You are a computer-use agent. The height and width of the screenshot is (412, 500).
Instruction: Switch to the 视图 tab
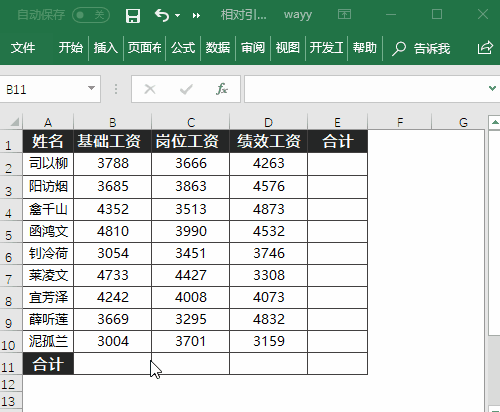(x=288, y=48)
